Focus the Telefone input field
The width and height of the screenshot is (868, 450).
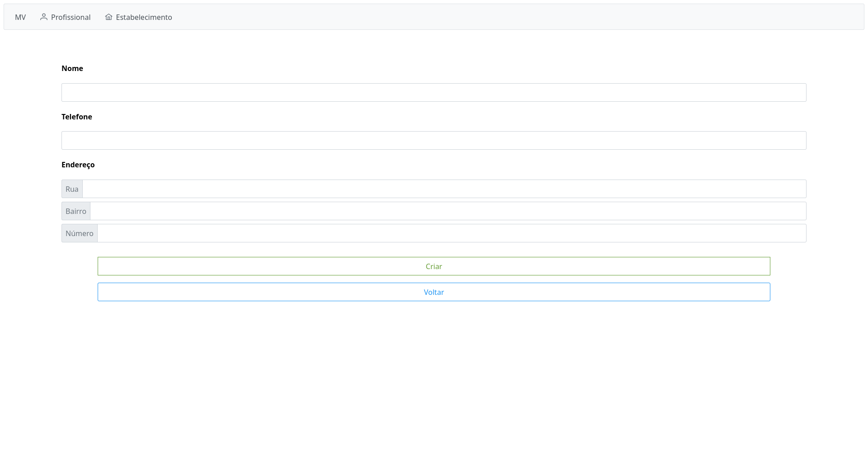[x=434, y=140]
